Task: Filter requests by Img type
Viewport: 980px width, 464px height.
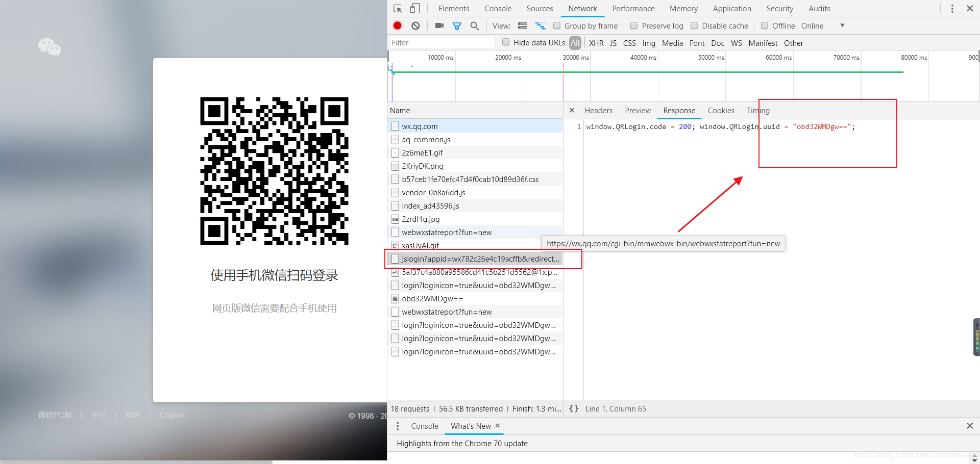Action: (649, 43)
